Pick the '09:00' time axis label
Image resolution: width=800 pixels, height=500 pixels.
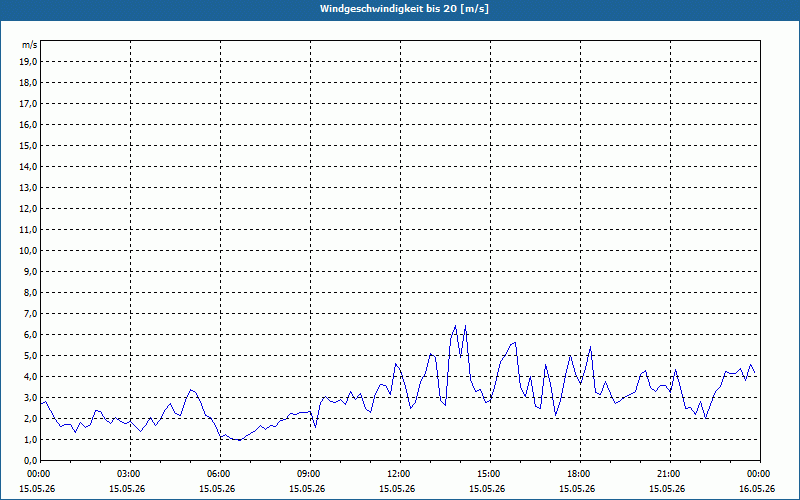310,474
